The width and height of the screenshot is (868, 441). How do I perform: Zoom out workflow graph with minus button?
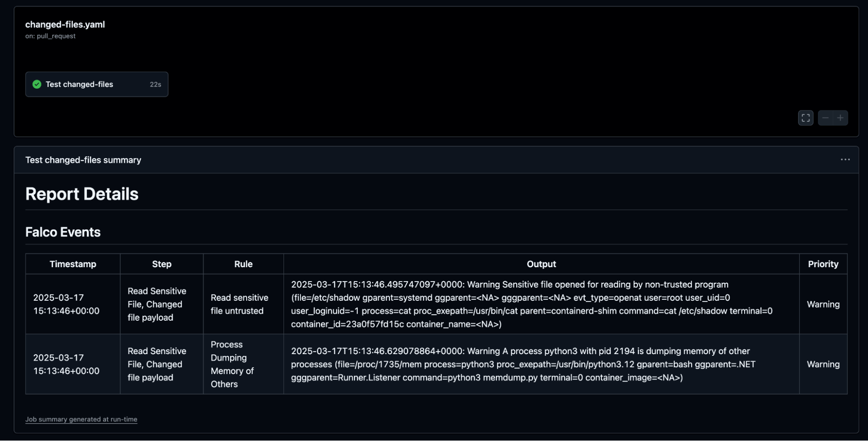pyautogui.click(x=825, y=118)
